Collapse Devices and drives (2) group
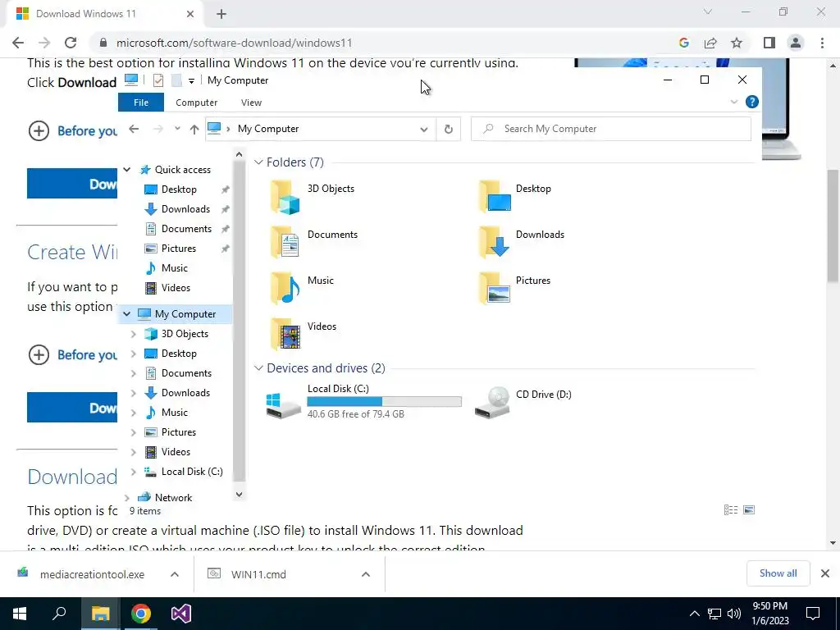The image size is (840, 630). 258,368
